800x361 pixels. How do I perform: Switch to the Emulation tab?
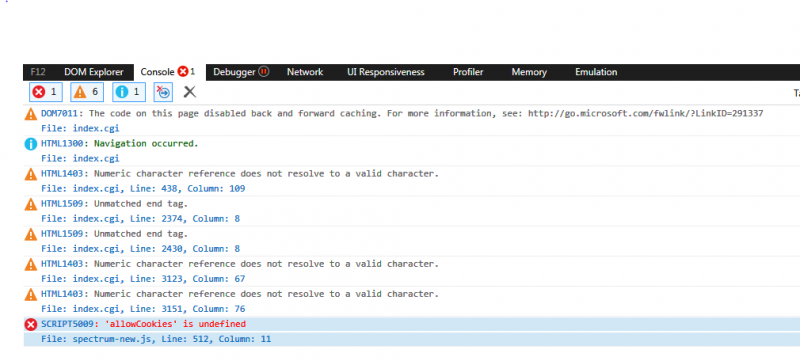click(x=596, y=72)
